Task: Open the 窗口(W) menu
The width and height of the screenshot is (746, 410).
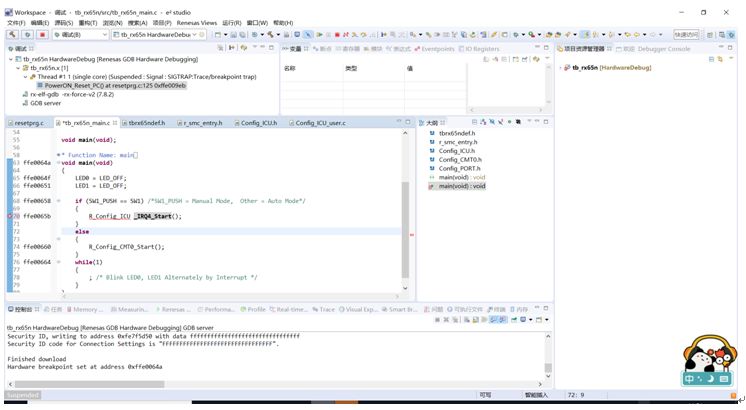Action: click(x=257, y=23)
